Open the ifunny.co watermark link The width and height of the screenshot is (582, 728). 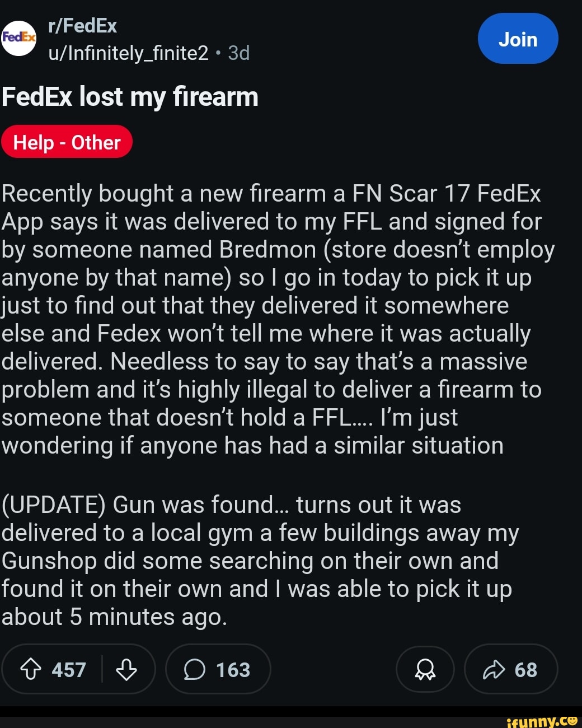[544, 721]
